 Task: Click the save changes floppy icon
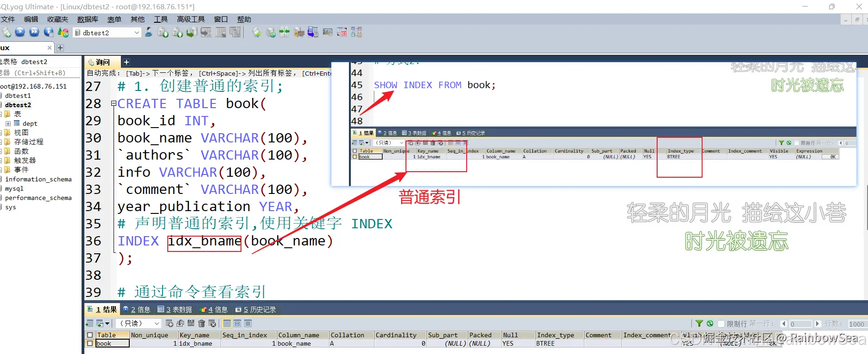pyautogui.click(x=191, y=323)
